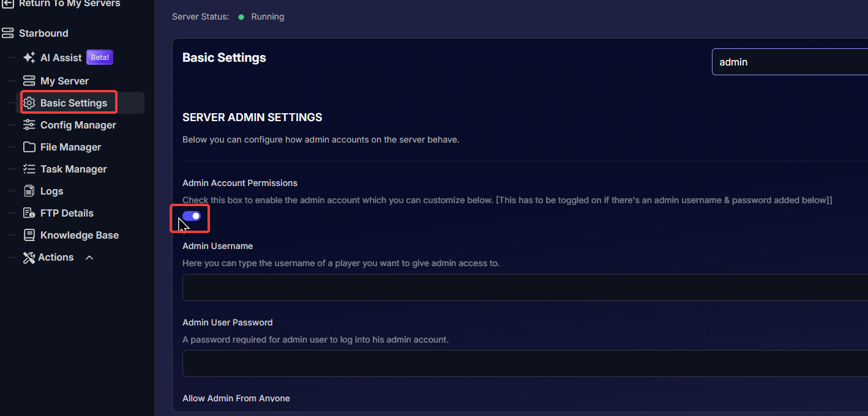Click the Logs document icon

point(29,191)
